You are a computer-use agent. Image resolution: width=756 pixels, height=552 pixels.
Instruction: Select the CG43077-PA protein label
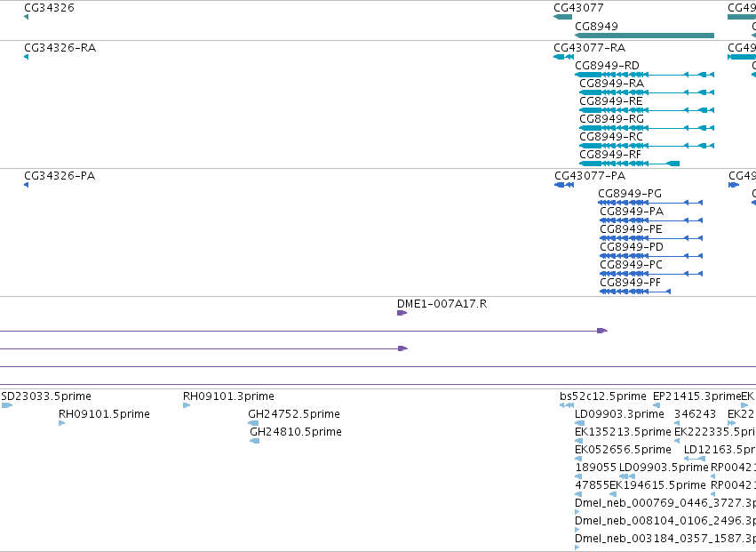coord(590,176)
